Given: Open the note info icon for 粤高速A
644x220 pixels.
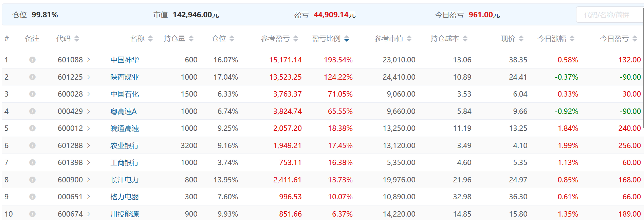Looking at the screenshot, I should [32, 111].
